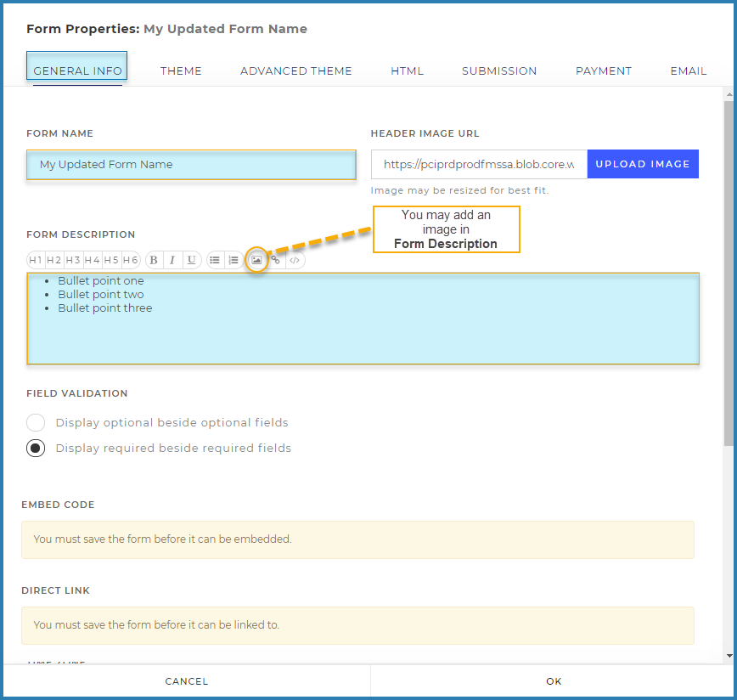
Task: Apply H6 heading format in description toolbar
Action: pos(130,260)
